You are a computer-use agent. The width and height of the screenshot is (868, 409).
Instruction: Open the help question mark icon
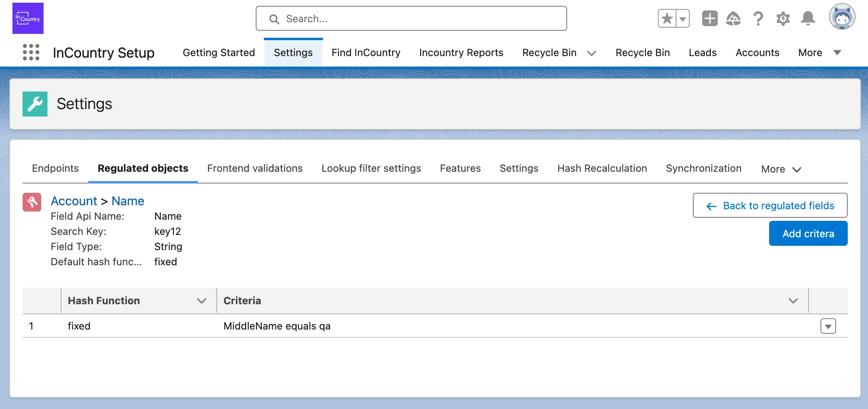tap(758, 18)
